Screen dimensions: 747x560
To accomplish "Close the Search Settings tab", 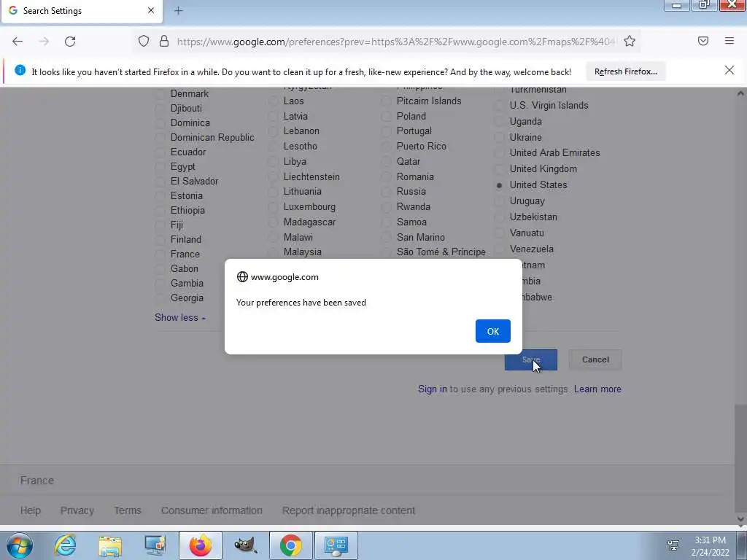I will pos(151,10).
